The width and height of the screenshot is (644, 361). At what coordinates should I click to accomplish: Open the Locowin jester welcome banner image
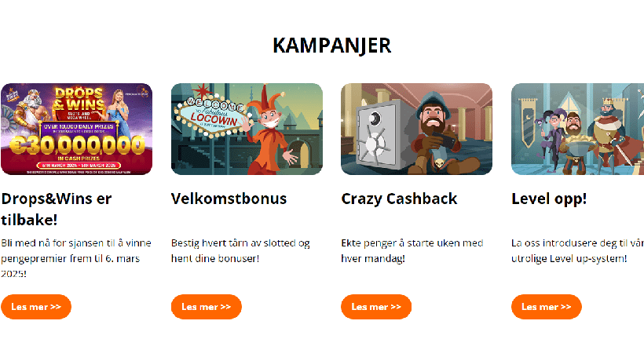pyautogui.click(x=247, y=129)
